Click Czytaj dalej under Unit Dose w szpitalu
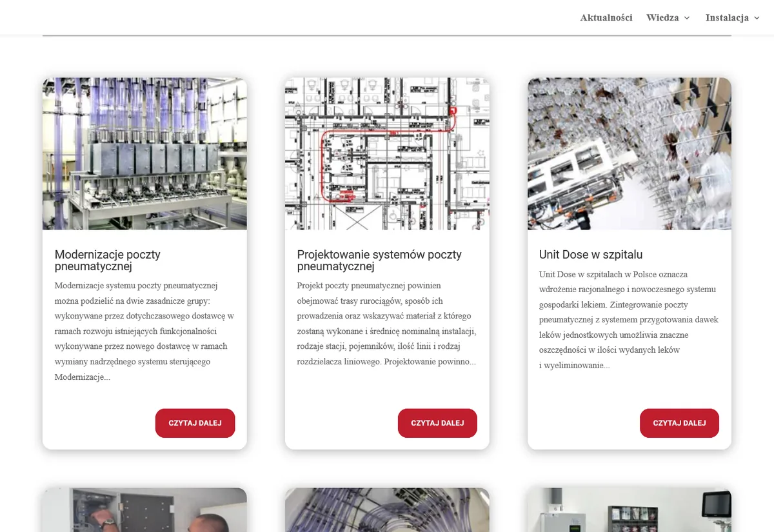This screenshot has width=774, height=532. click(679, 423)
